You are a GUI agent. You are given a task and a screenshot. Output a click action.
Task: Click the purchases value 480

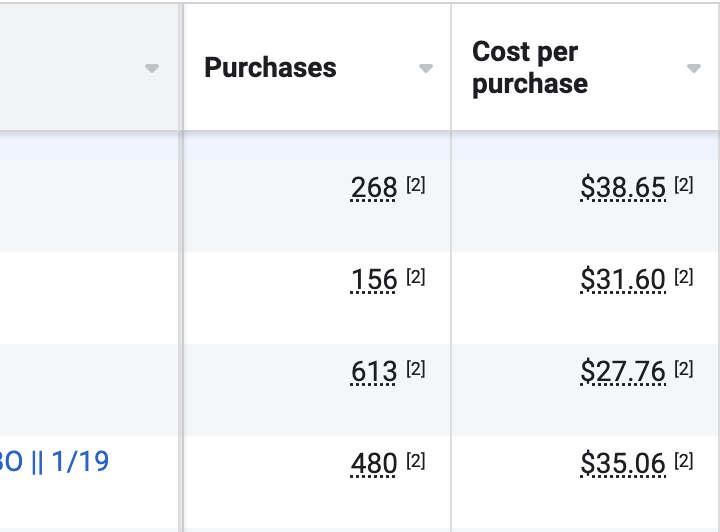pos(373,463)
